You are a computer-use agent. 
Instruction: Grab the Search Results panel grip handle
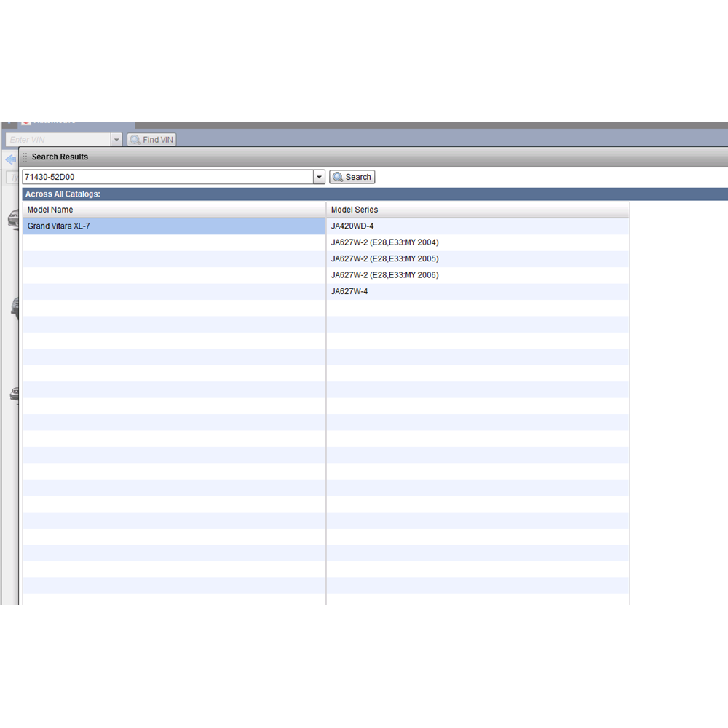coord(25,157)
